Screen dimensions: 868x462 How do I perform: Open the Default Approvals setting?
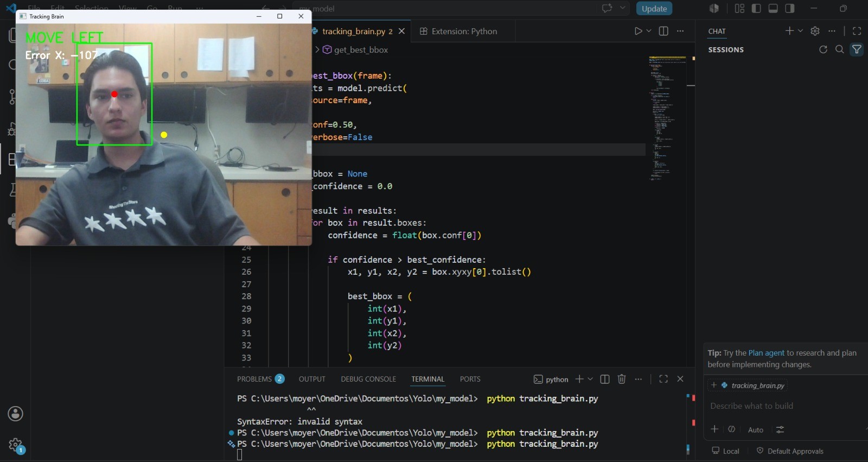[x=790, y=451]
